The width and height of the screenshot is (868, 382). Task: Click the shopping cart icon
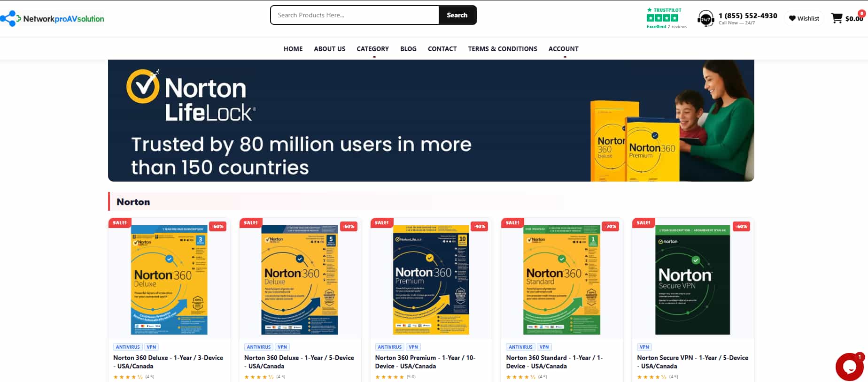(x=837, y=18)
